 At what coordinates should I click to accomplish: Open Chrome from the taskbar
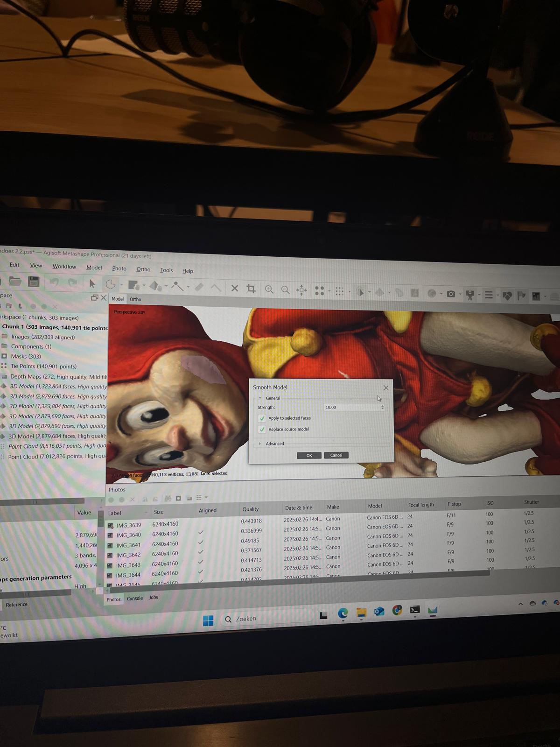tap(397, 610)
